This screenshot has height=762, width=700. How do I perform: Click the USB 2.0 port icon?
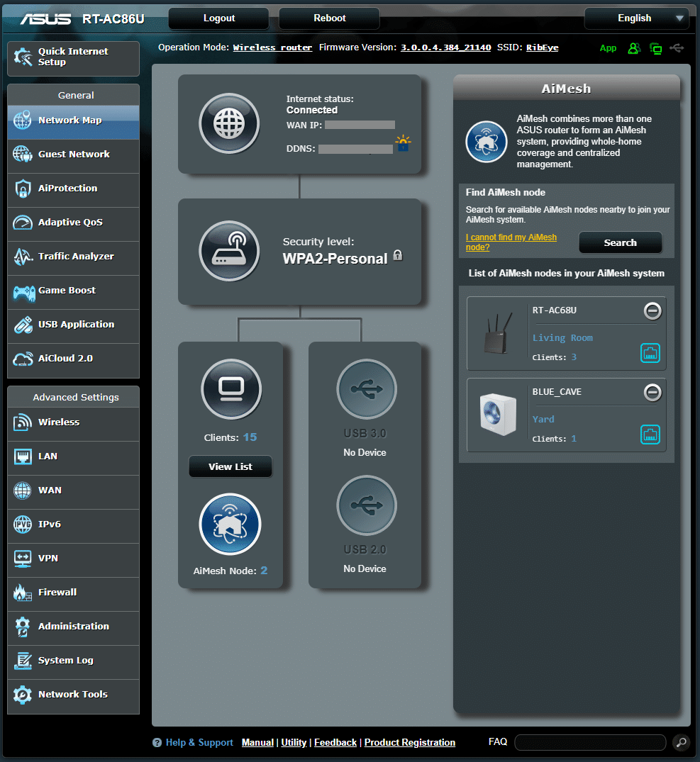coord(366,505)
